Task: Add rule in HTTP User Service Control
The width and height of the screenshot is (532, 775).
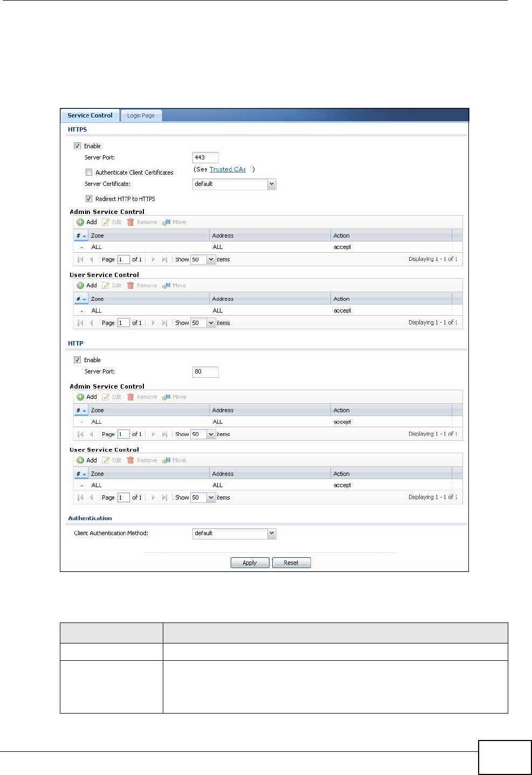Action: (87, 460)
